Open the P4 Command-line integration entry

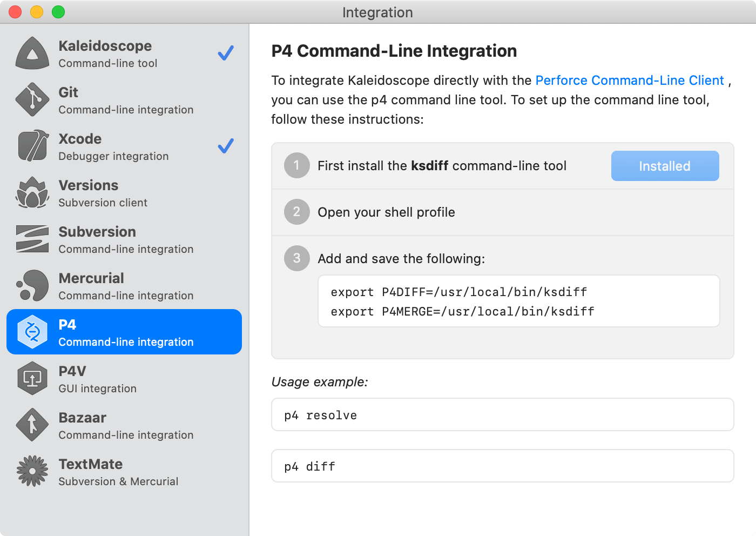[125, 332]
